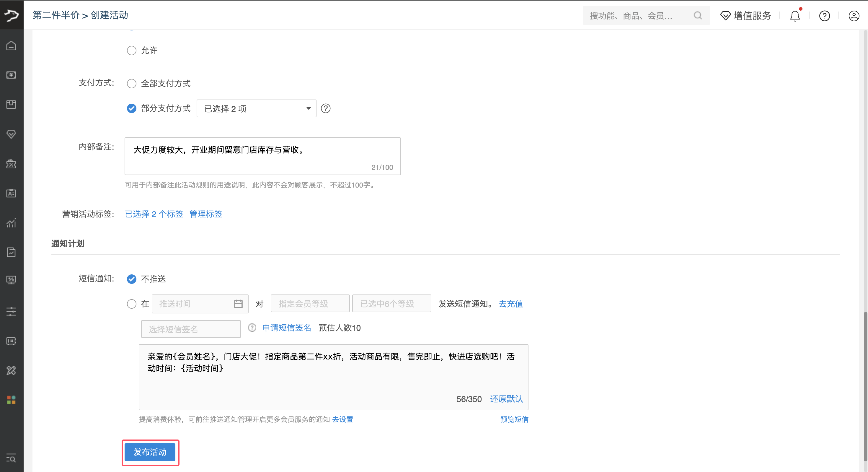Open the 管理标签 link
This screenshot has height=472, width=868.
[x=206, y=214]
